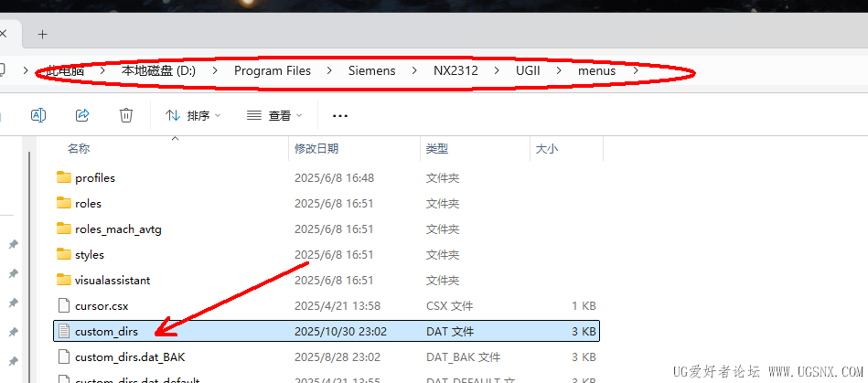Open the three-dot more options menu
Viewport: 868px width, 383px height.
[339, 116]
